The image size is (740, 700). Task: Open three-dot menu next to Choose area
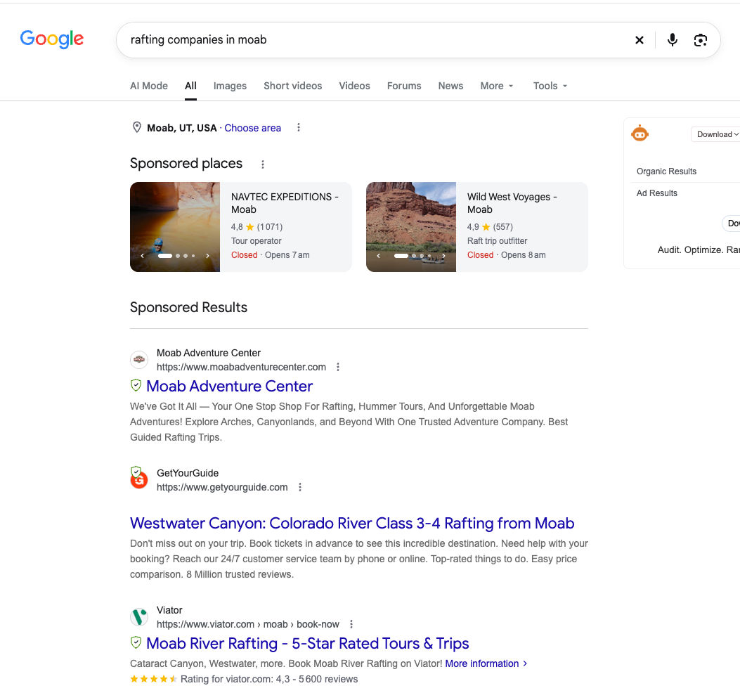[298, 127]
